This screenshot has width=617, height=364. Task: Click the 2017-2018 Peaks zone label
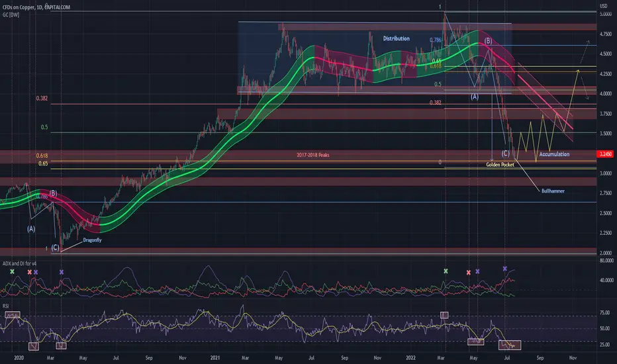(x=313, y=155)
